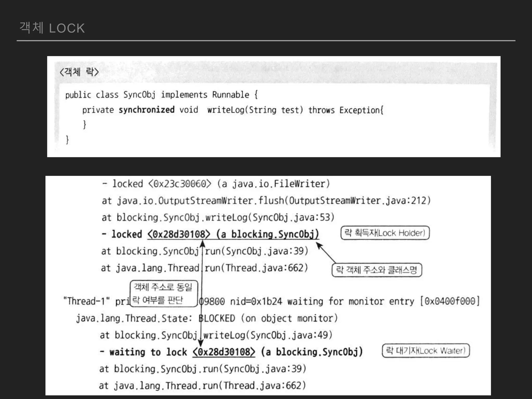The height and width of the screenshot is (399, 532).
Task: Click the 객체 주소로 동일 callout box
Action: tap(163, 294)
